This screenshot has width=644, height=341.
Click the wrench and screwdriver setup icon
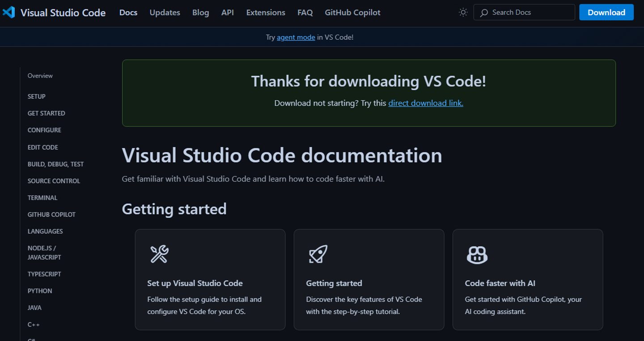(x=159, y=254)
